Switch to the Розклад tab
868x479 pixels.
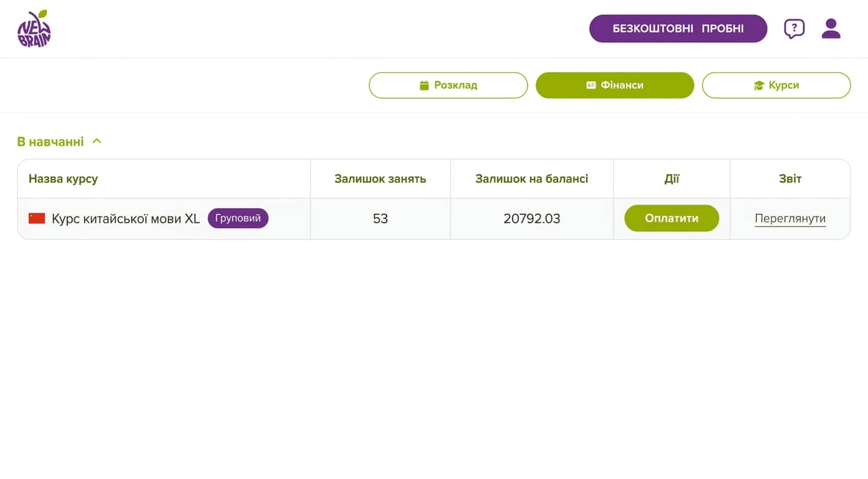click(x=448, y=85)
